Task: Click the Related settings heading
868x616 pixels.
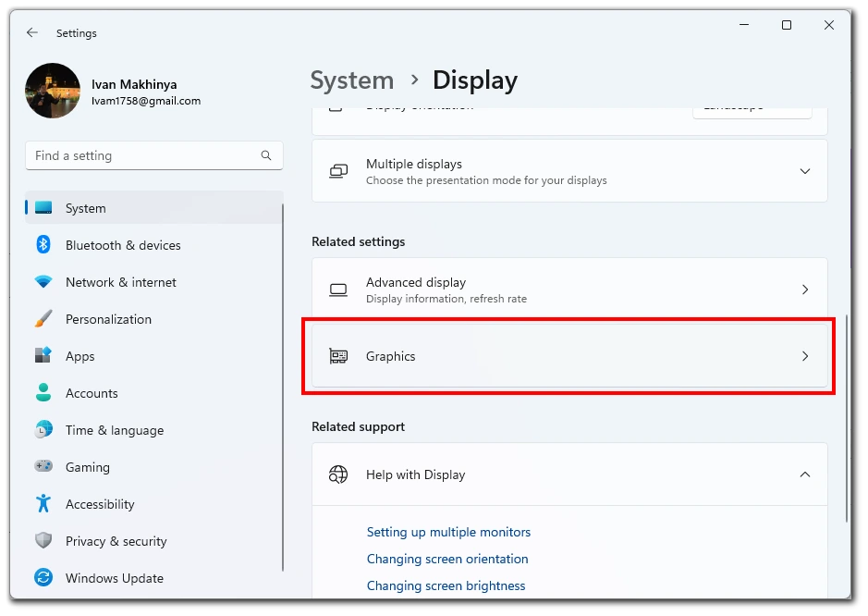Action: 358,241
